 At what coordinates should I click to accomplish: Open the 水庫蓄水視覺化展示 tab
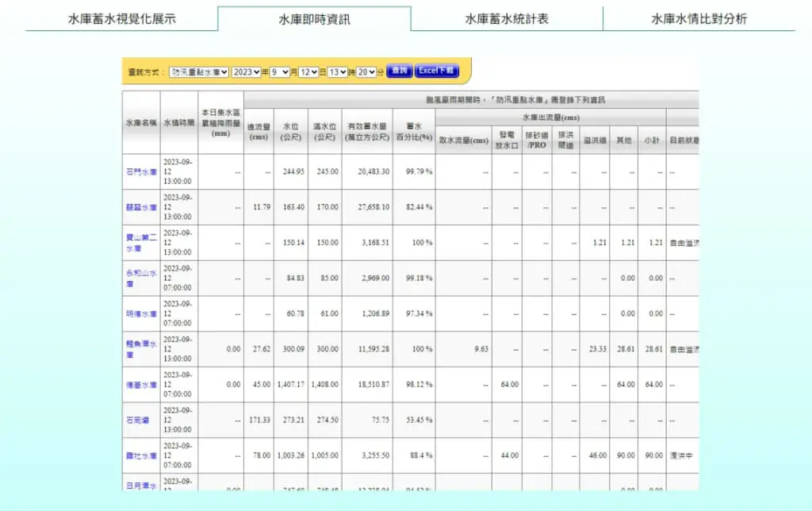pos(121,19)
